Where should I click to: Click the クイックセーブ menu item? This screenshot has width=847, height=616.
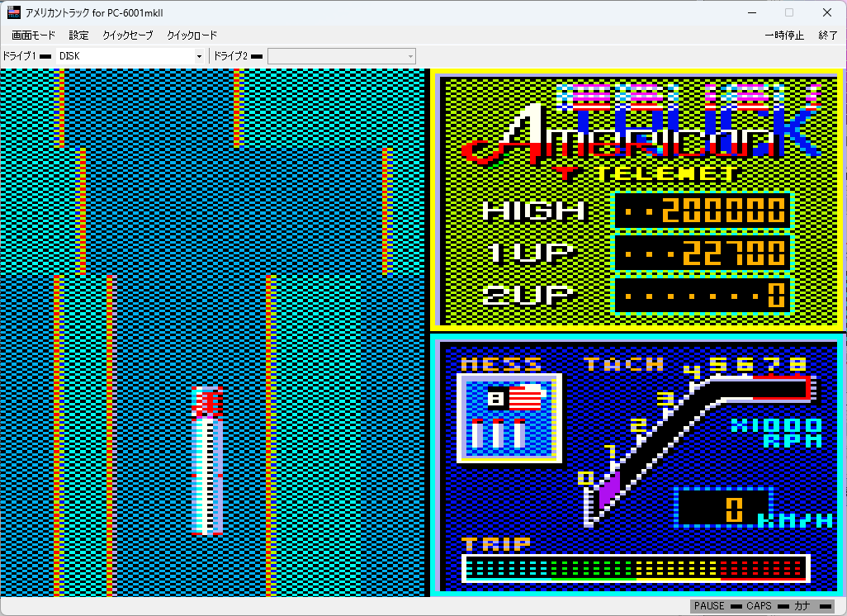tap(127, 36)
